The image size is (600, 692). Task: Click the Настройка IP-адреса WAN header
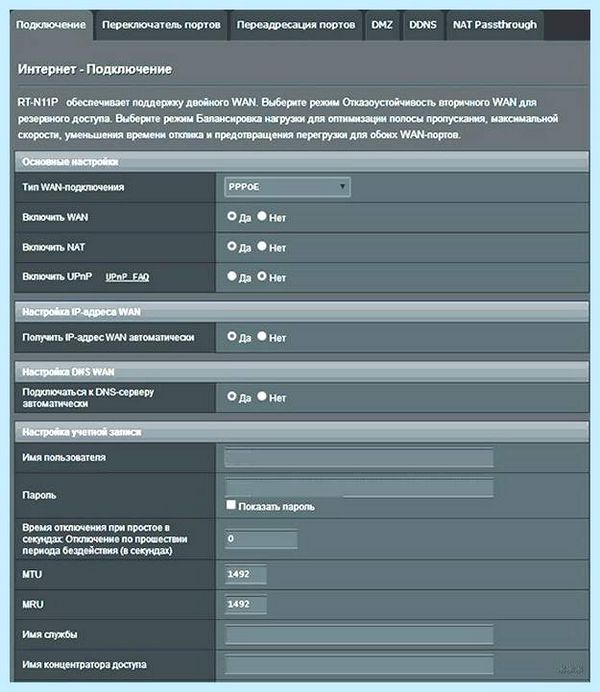pos(302,312)
